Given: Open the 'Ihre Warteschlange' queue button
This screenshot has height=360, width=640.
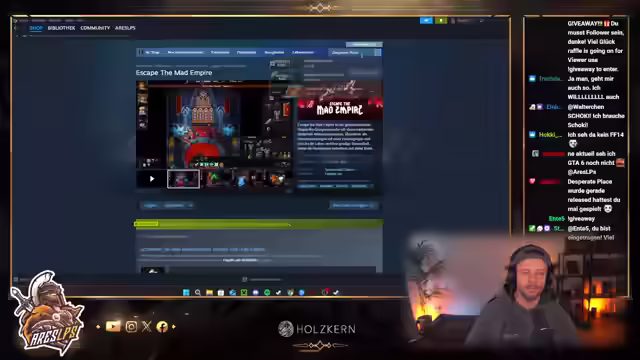Looking at the screenshot, I should (x=353, y=205).
